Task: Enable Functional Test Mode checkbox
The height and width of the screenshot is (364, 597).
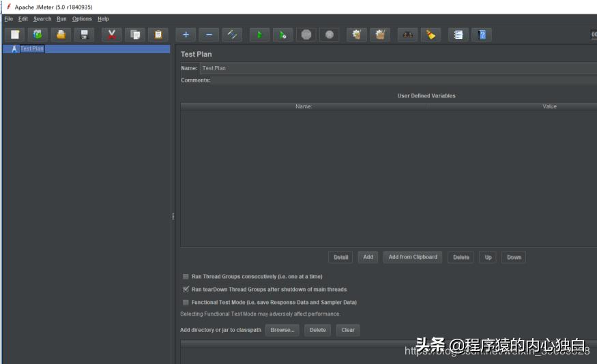Action: [x=186, y=303]
